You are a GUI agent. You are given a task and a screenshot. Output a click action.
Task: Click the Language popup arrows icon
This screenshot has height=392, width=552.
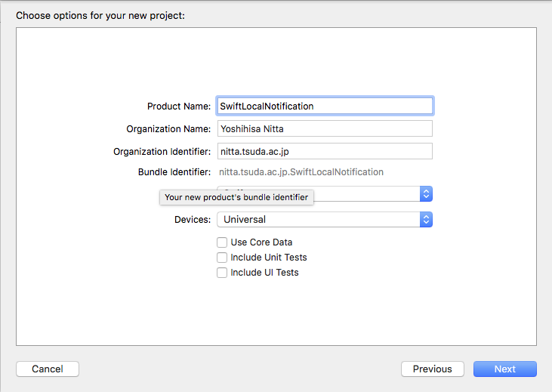(426, 194)
